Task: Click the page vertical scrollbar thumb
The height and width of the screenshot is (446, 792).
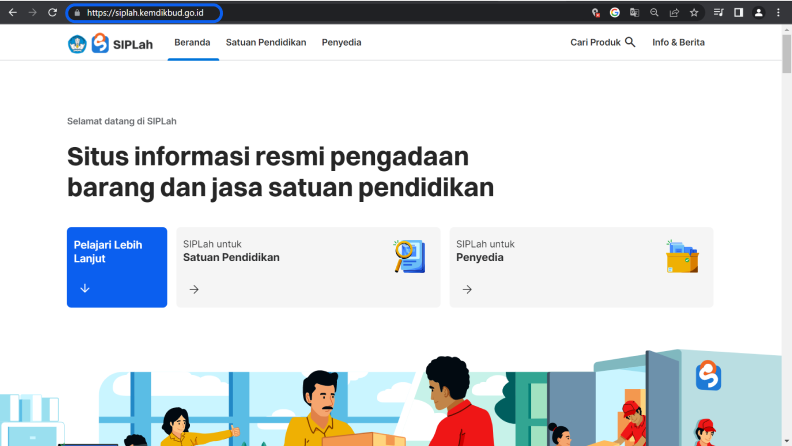Action: (x=786, y=54)
